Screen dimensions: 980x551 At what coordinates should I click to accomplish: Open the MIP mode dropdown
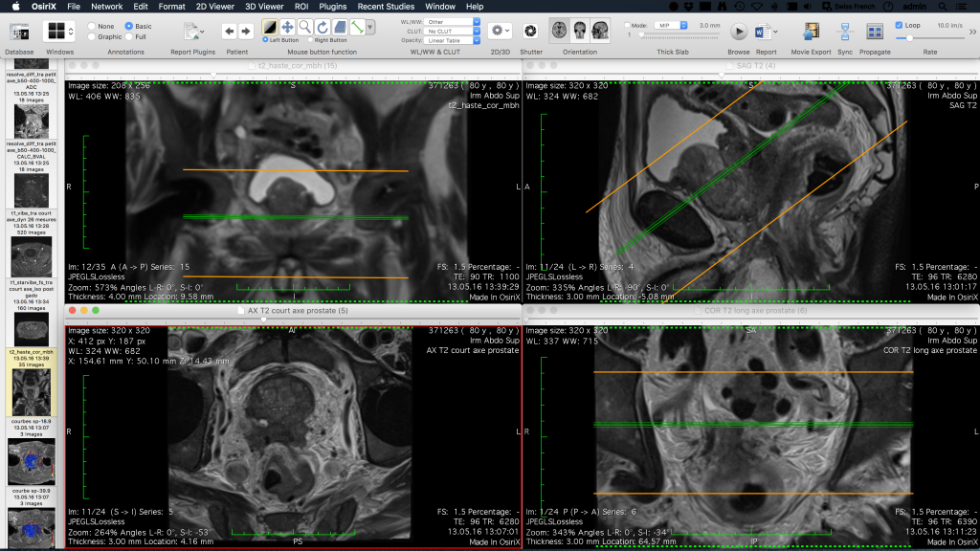(x=670, y=27)
